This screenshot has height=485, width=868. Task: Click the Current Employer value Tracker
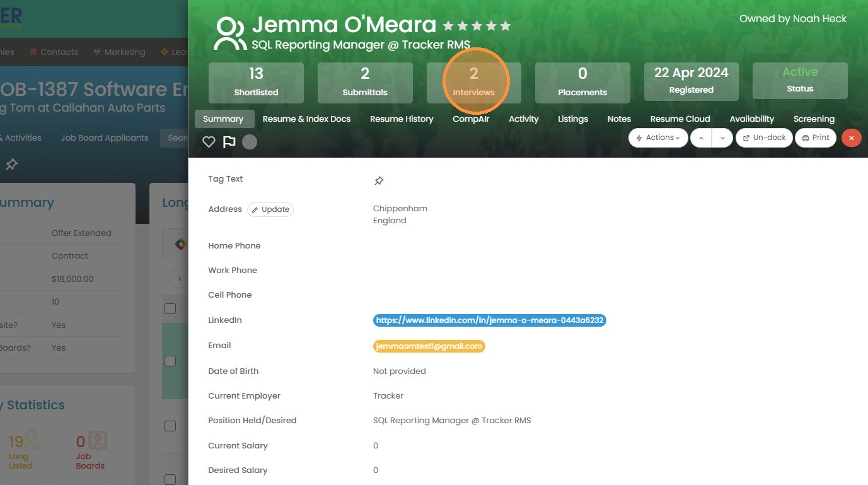point(388,396)
